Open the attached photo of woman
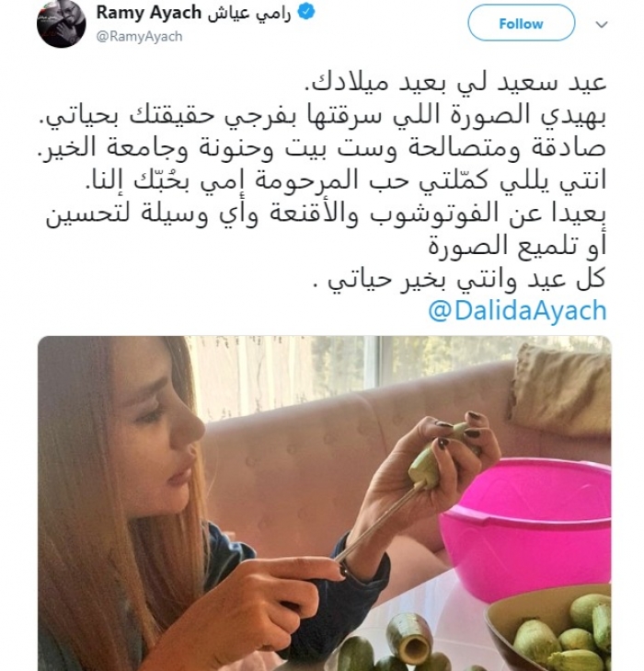 point(325,503)
